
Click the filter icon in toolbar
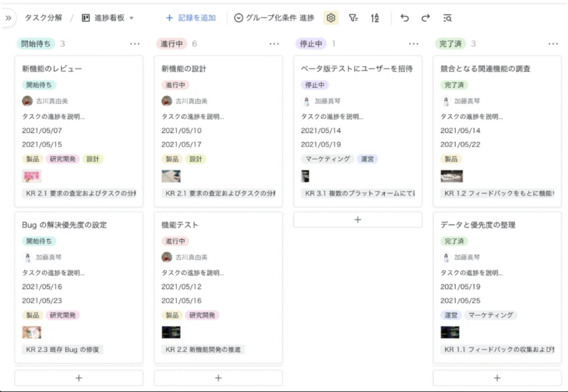pos(353,18)
